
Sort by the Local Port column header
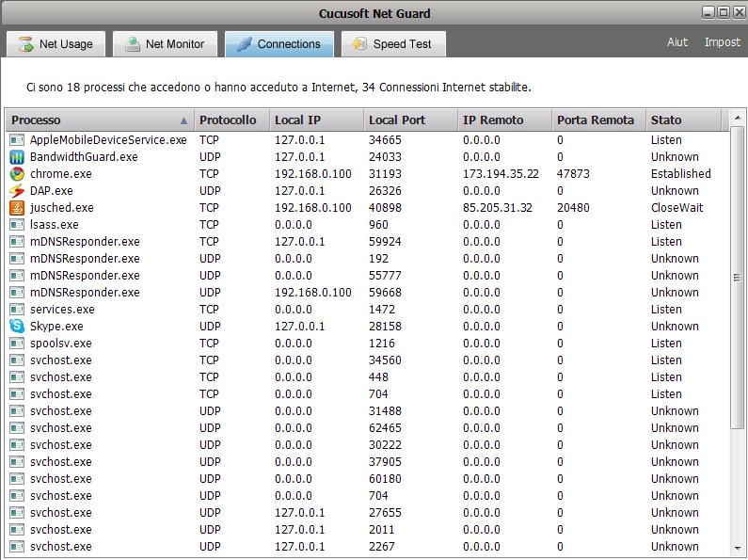pyautogui.click(x=410, y=120)
